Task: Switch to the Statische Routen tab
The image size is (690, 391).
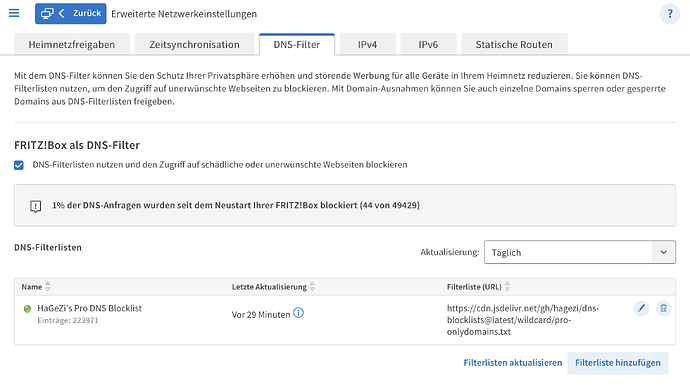Action: click(514, 44)
